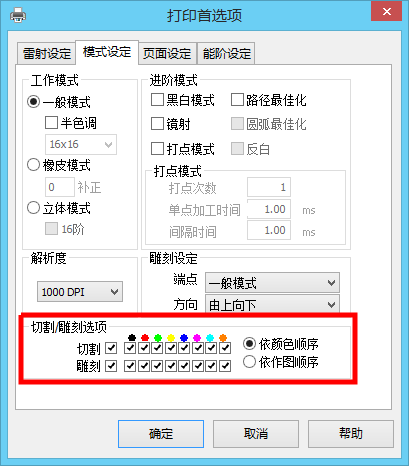The width and height of the screenshot is (409, 466).
Task: Switch to the 页面设定 tab
Action: point(167,53)
